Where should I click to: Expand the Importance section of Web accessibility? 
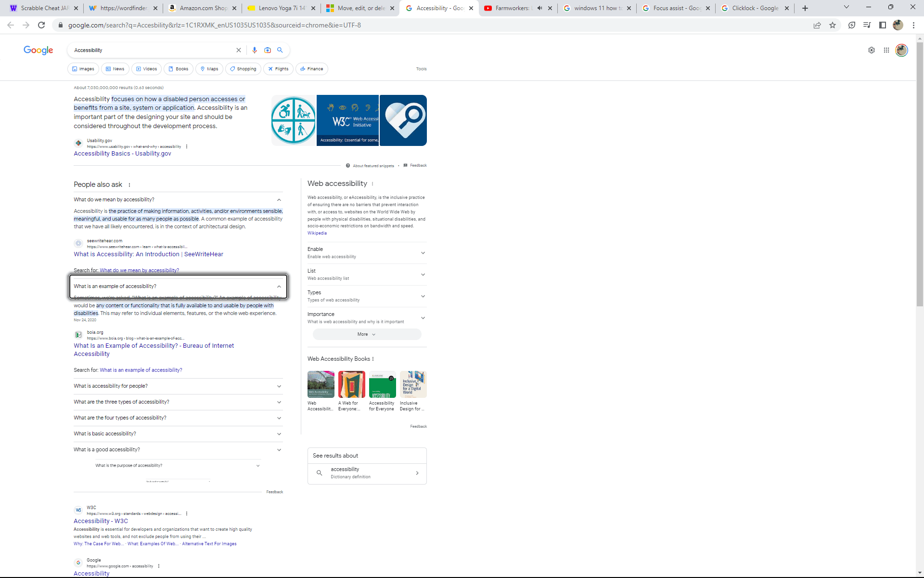tap(423, 318)
